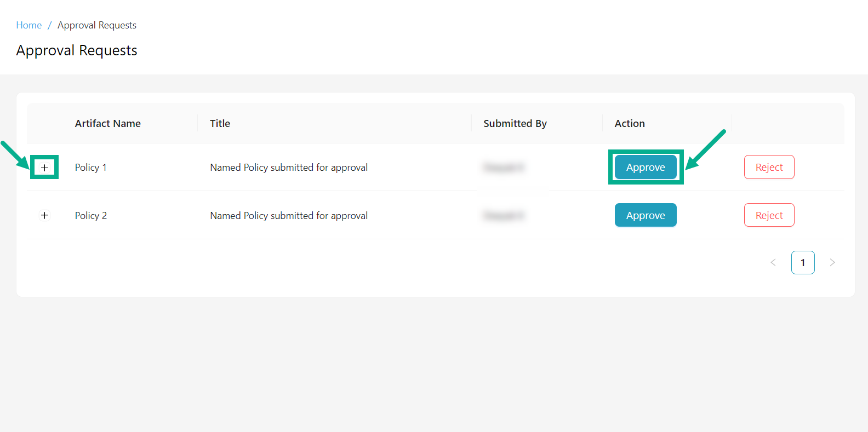Select page 1 in the pagination control
Viewport: 868px width, 432px height.
[803, 262]
